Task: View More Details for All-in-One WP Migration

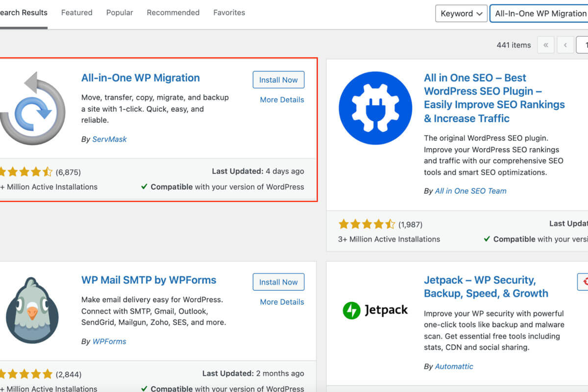Action: coord(282,100)
